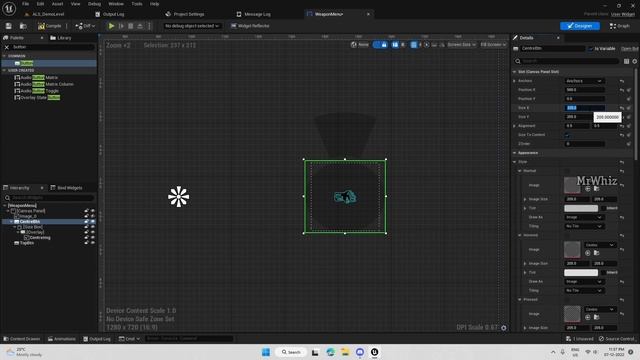Open the Tools menu
Image resolution: width=640 pixels, height=360 pixels.
(x=137, y=4)
